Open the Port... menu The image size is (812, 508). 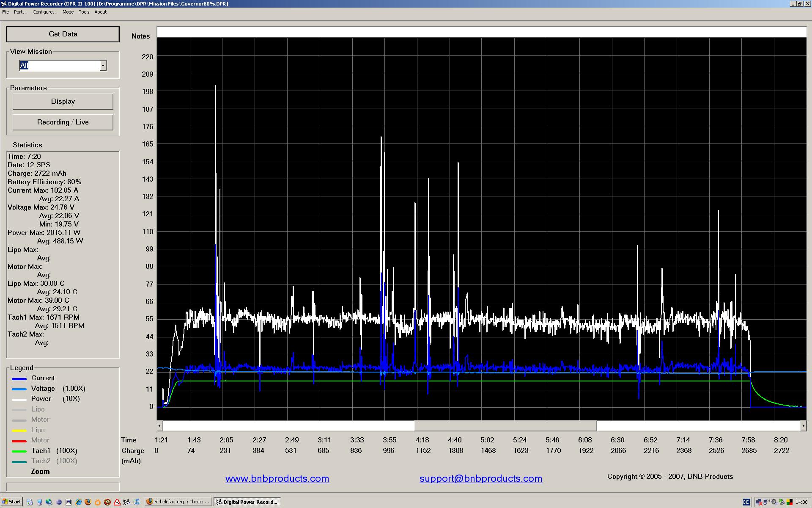pyautogui.click(x=21, y=12)
